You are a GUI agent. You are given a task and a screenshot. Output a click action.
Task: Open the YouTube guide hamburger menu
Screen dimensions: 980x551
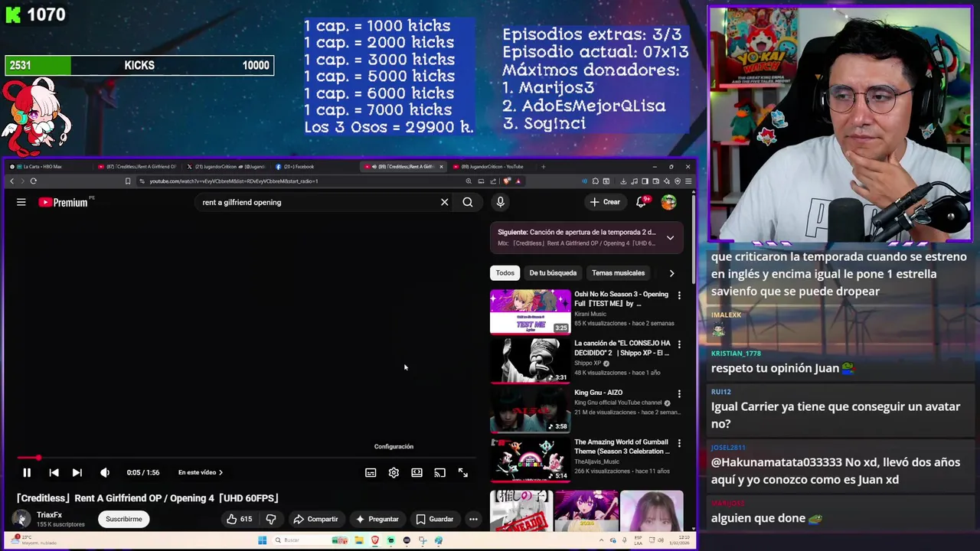[21, 202]
